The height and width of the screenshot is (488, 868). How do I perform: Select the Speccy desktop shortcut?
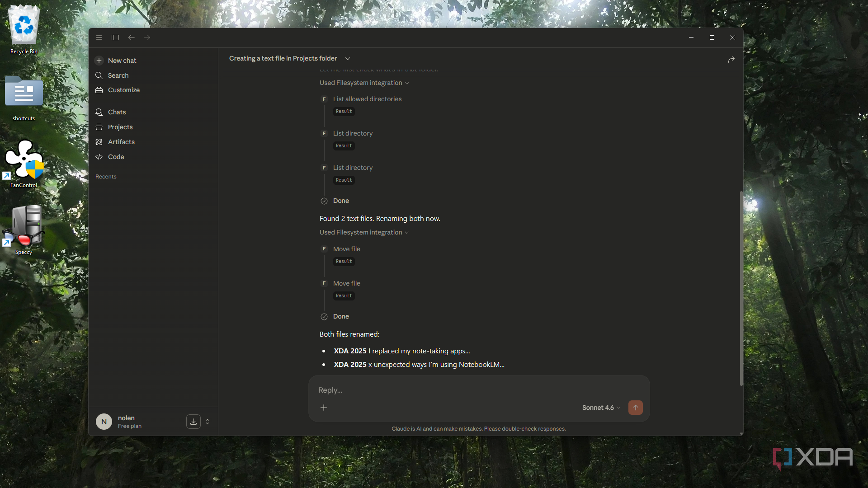click(24, 230)
